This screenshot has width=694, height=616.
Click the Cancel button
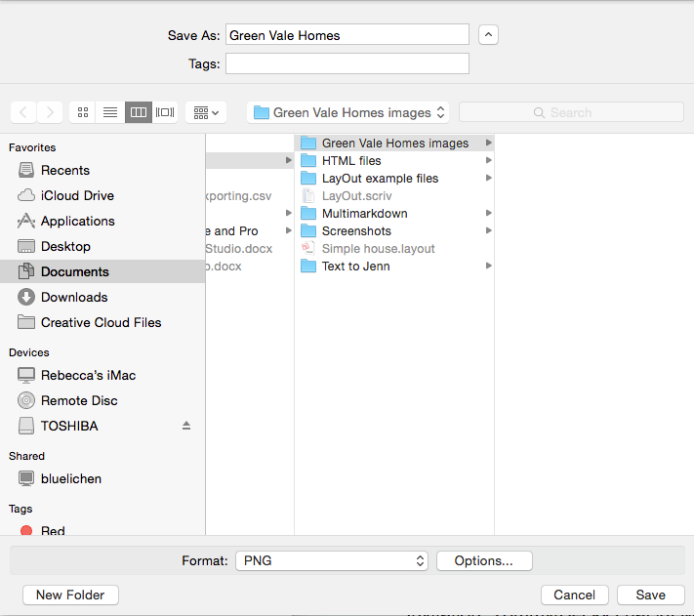[x=575, y=595]
